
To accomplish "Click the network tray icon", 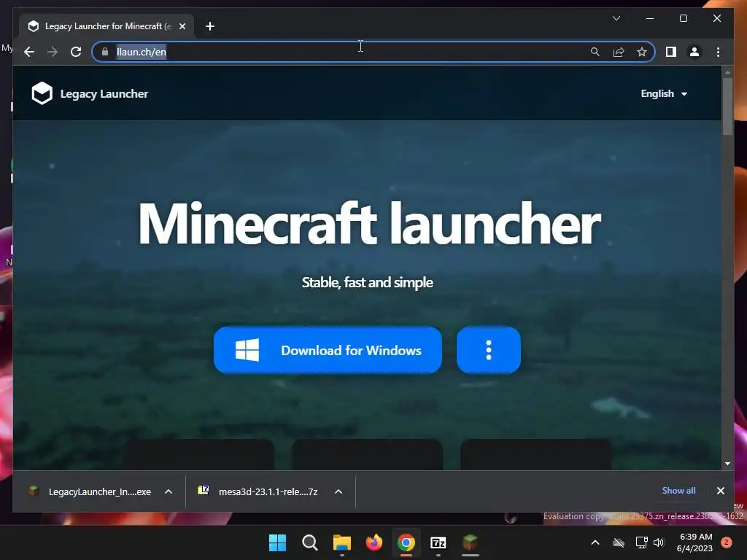I will pos(641,542).
